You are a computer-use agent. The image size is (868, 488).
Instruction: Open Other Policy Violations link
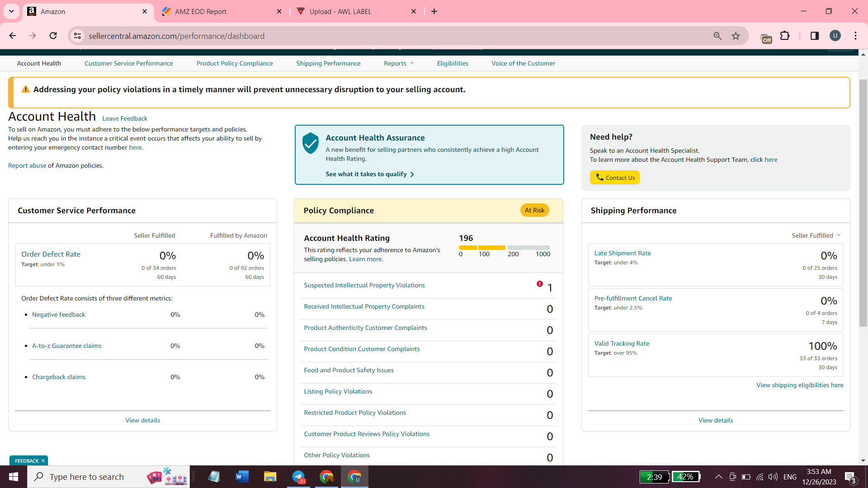(337, 455)
